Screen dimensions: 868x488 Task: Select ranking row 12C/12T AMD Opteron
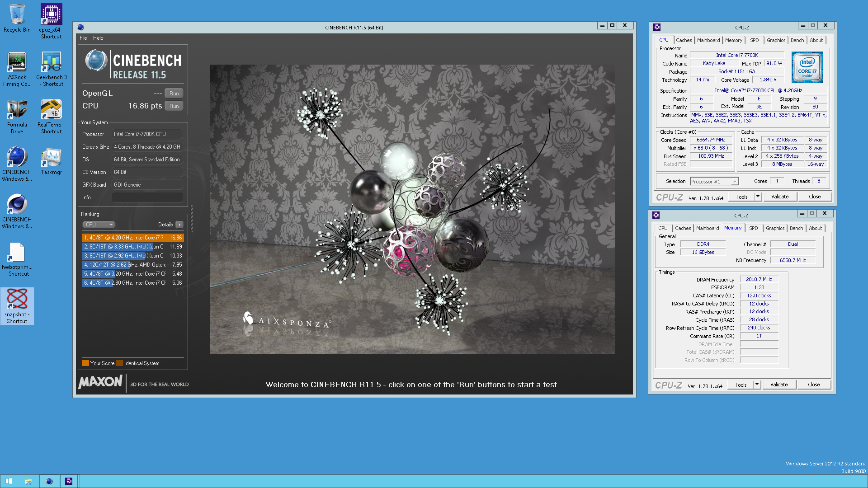[x=133, y=265]
